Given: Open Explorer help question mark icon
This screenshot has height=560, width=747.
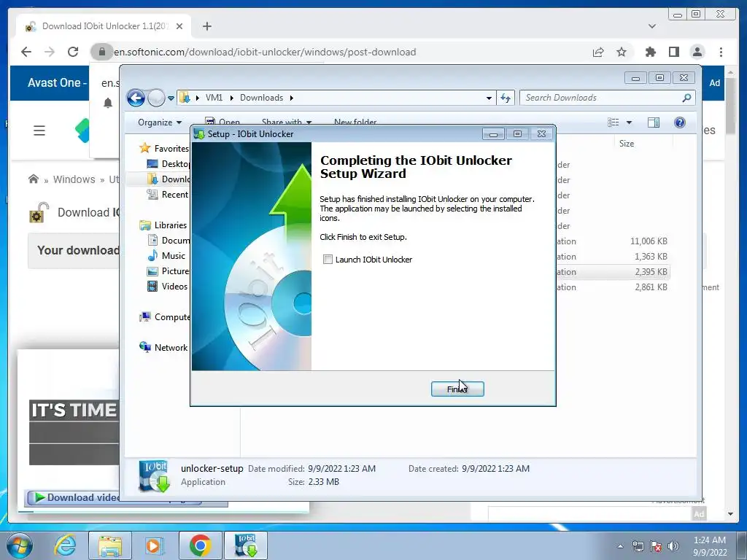Looking at the screenshot, I should (x=680, y=122).
